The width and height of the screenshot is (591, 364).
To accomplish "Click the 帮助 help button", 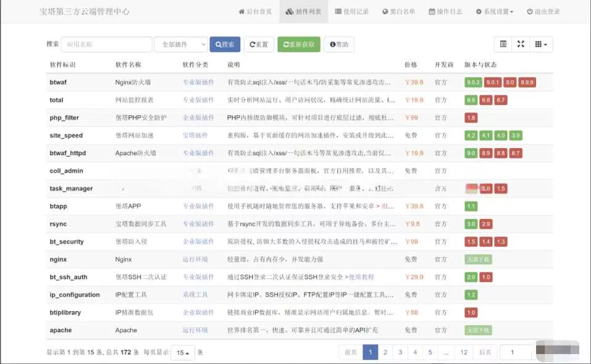I will (x=339, y=44).
